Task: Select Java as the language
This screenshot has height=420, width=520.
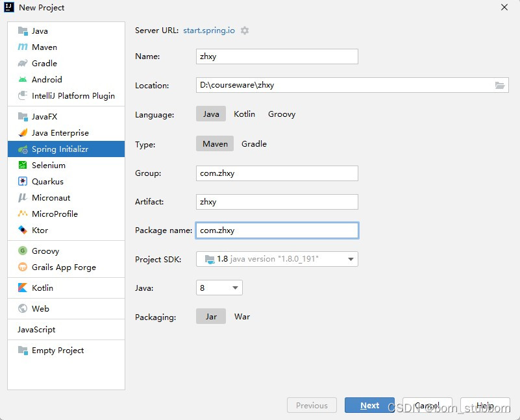Action: point(211,114)
